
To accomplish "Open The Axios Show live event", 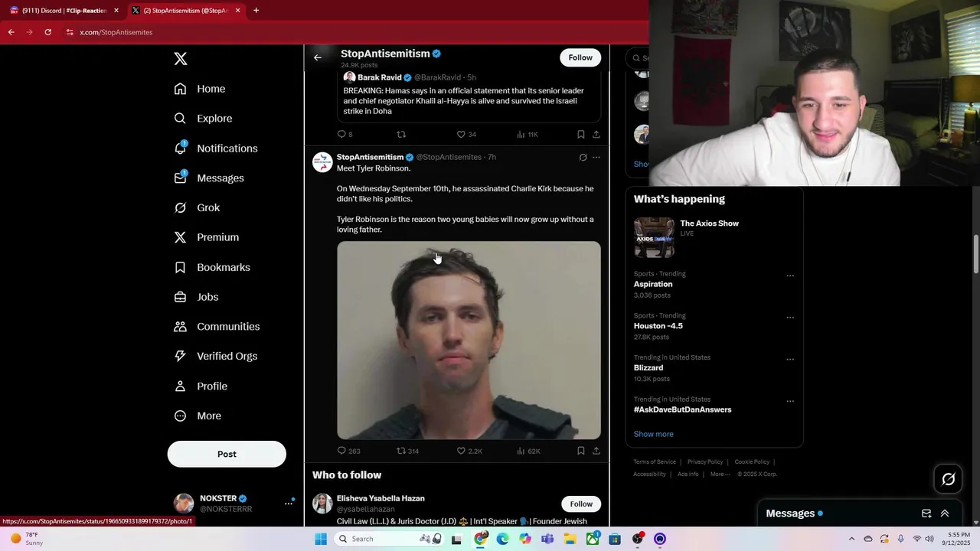I will [x=714, y=236].
